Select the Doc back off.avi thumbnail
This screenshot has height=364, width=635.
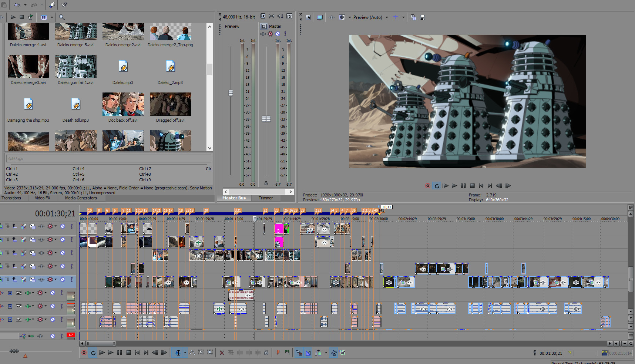(123, 104)
